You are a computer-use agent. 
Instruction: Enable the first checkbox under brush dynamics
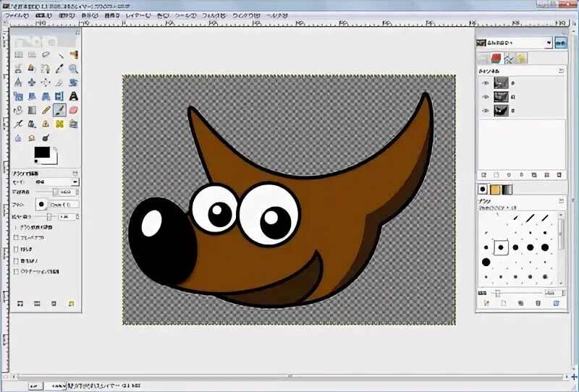click(16, 238)
